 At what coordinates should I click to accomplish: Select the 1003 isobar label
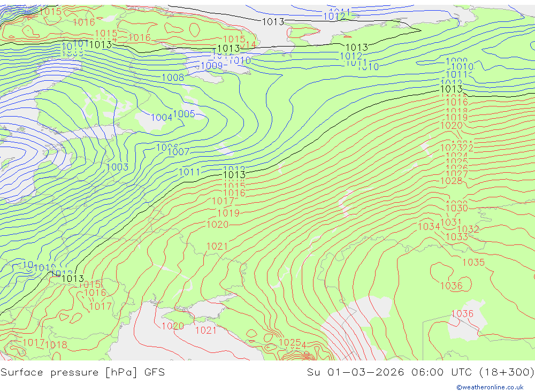[x=117, y=167]
